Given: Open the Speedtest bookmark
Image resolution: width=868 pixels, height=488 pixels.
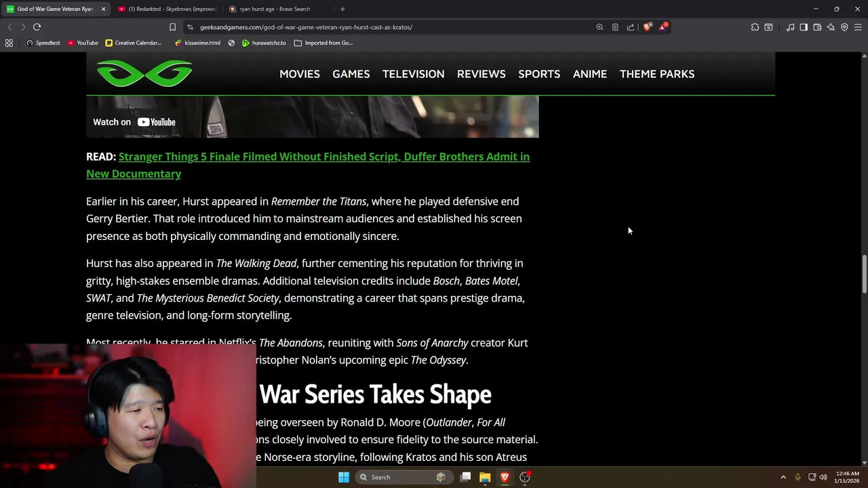Looking at the screenshot, I should (43, 43).
